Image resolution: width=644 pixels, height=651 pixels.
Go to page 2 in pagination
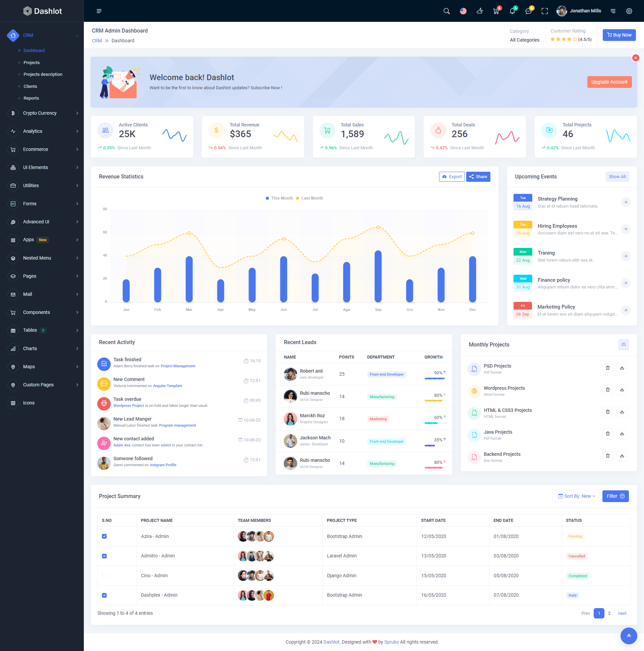pyautogui.click(x=609, y=613)
